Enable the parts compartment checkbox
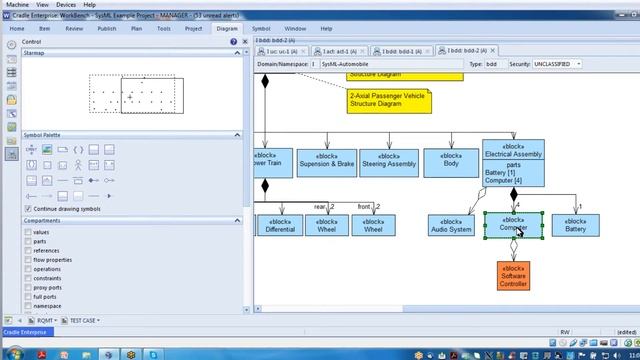 pyautogui.click(x=28, y=242)
